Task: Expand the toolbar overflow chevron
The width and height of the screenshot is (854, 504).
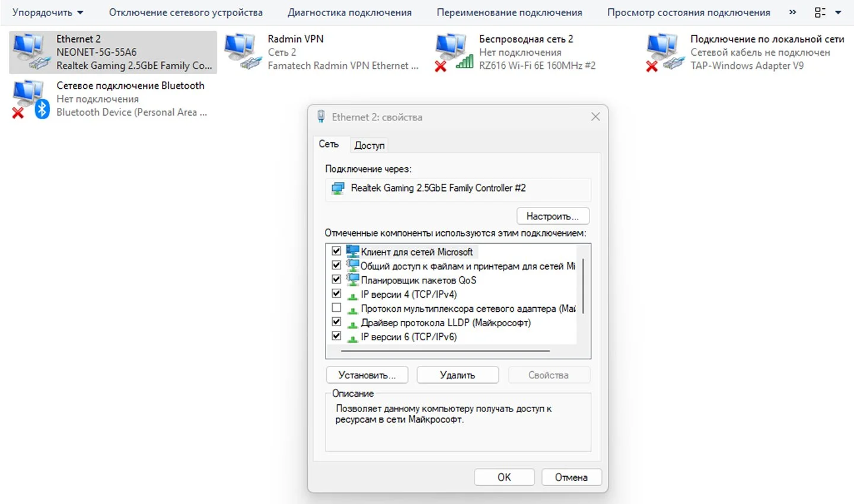Action: coord(792,12)
